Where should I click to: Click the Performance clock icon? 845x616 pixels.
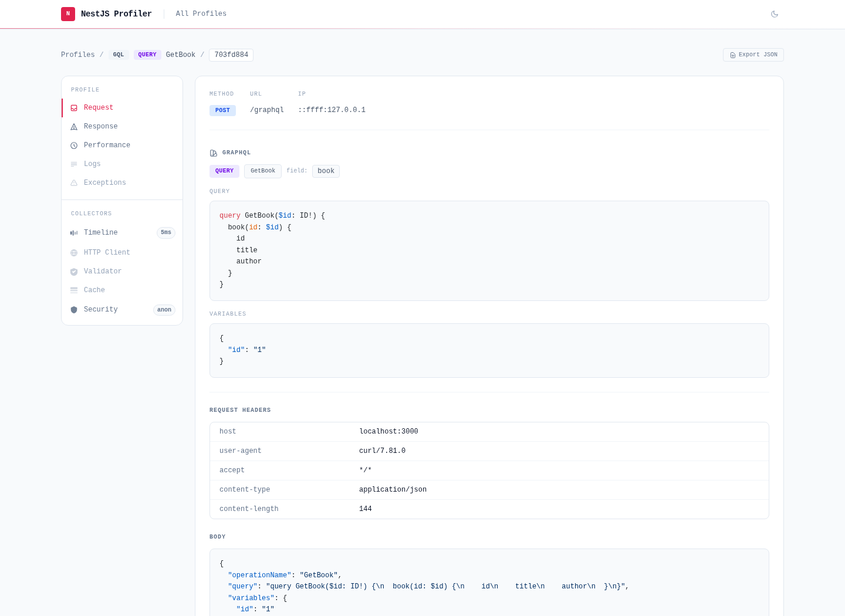coord(74,145)
